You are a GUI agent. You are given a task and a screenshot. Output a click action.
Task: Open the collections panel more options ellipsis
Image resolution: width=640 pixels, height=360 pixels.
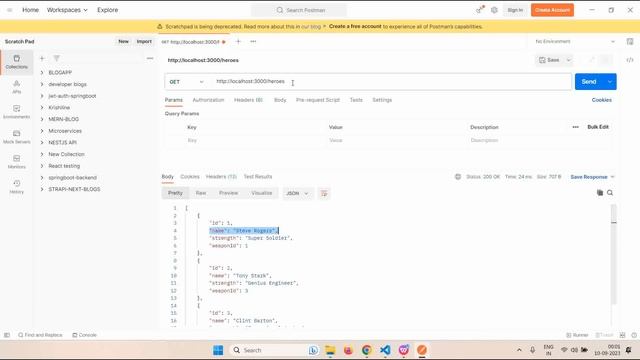[x=150, y=58]
